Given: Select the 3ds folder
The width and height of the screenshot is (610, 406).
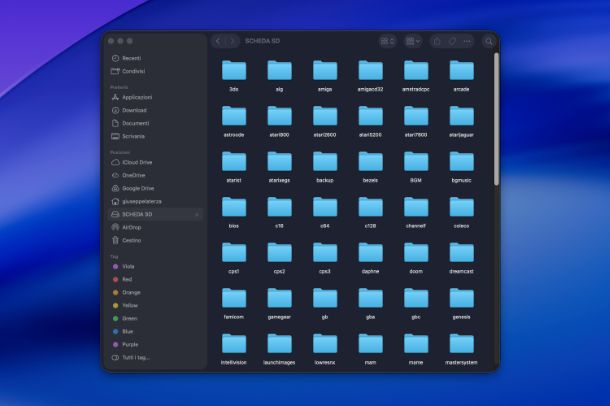Looking at the screenshot, I should coord(234,75).
